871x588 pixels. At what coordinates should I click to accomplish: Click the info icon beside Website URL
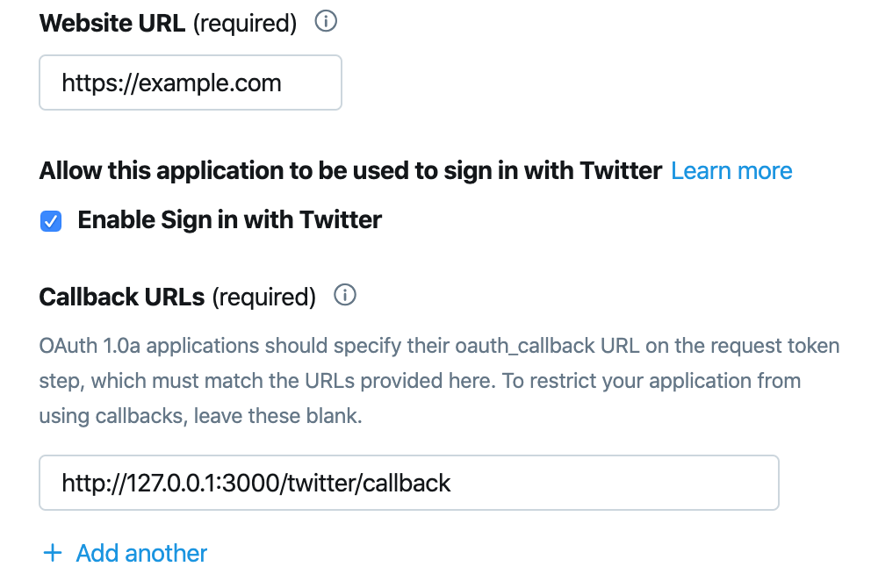326,23
